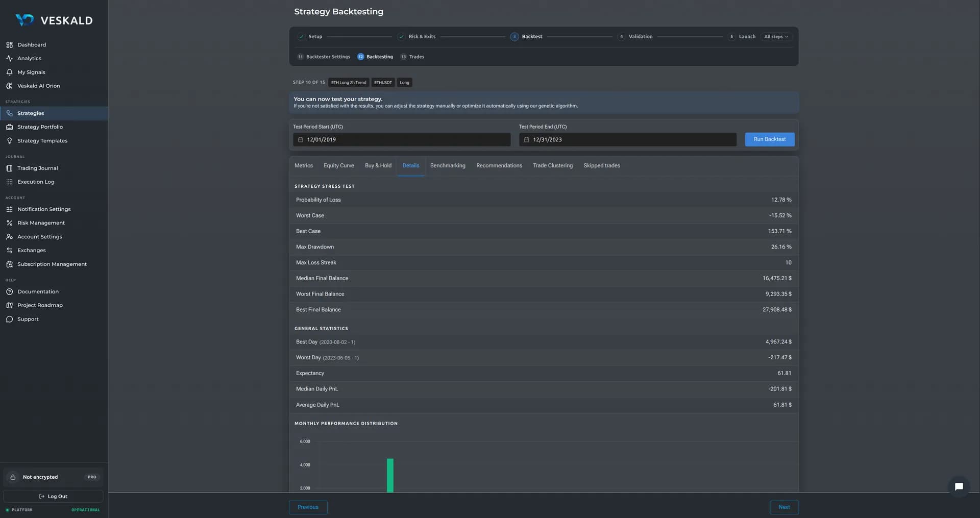Switch to the Metrics tab

click(304, 166)
